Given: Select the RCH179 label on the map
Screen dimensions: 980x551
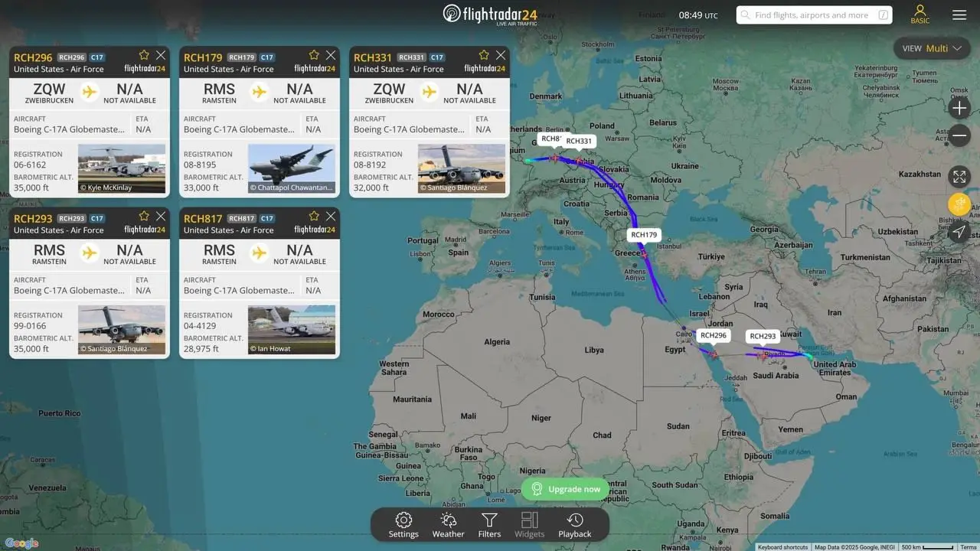Looking at the screenshot, I should point(644,235).
